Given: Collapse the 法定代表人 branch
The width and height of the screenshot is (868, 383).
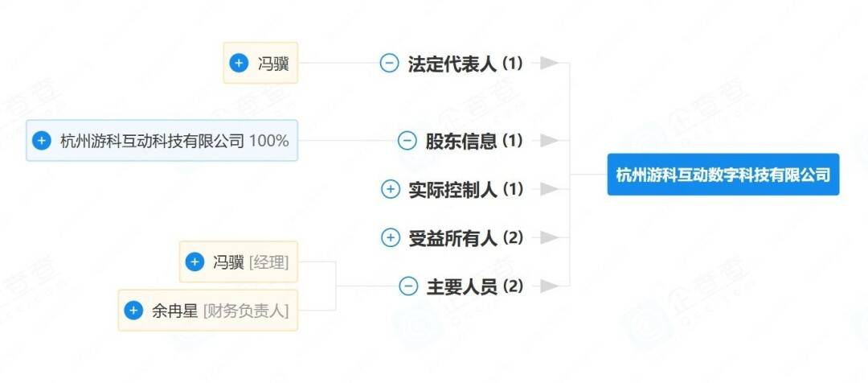Looking at the screenshot, I should tap(389, 64).
